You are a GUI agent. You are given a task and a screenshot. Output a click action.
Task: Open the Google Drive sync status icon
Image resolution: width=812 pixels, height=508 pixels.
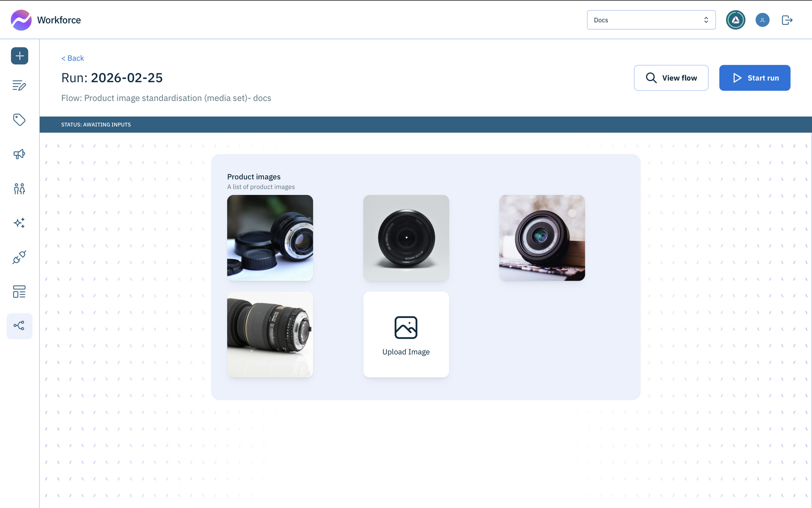(x=736, y=20)
